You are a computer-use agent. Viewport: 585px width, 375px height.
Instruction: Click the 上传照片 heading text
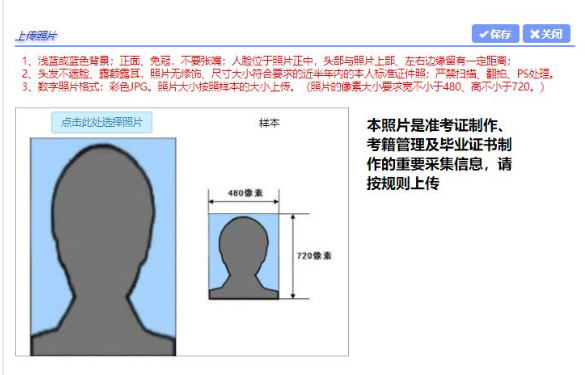point(36,36)
